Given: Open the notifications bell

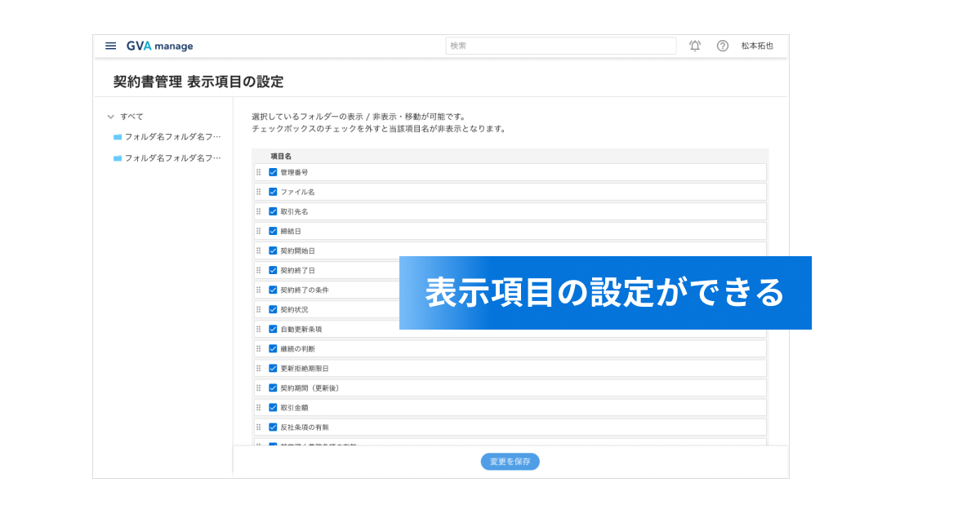Looking at the screenshot, I should [x=695, y=46].
